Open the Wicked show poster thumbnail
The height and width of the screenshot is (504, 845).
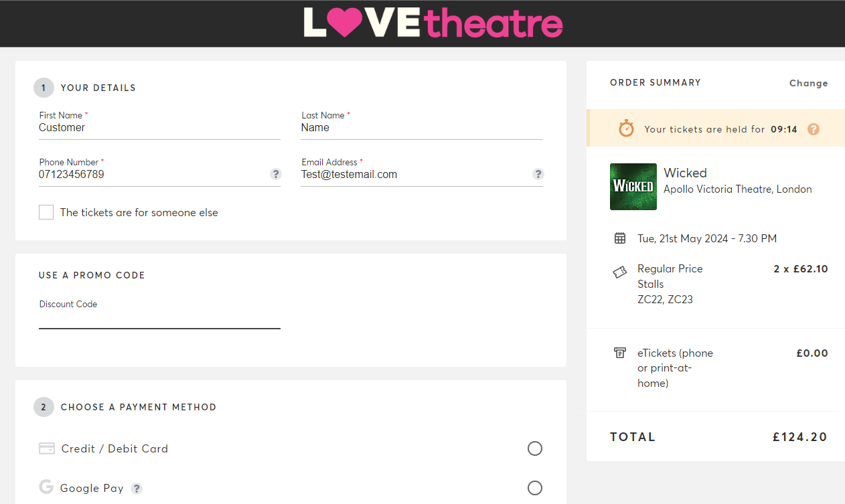click(633, 187)
